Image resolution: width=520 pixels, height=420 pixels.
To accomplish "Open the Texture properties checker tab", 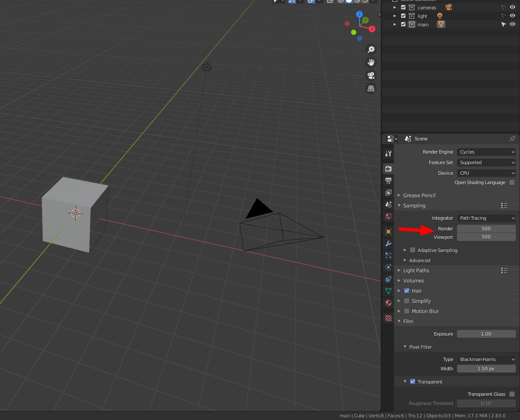I will pyautogui.click(x=388, y=318).
